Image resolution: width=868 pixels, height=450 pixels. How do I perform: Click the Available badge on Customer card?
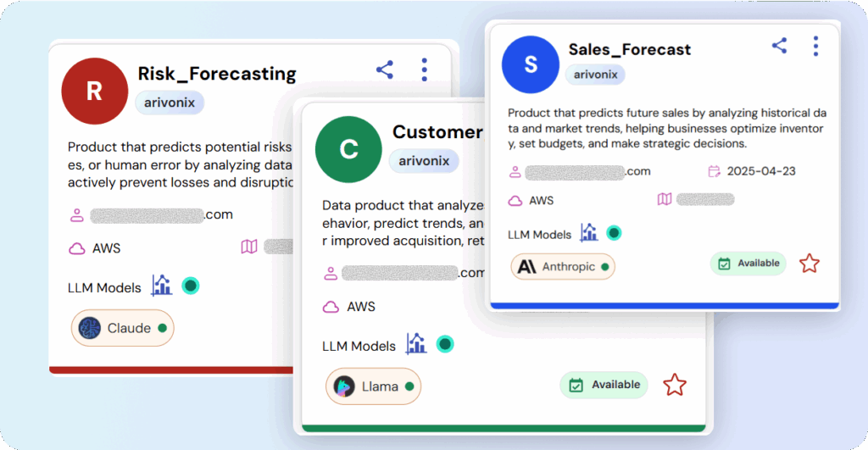(604, 385)
